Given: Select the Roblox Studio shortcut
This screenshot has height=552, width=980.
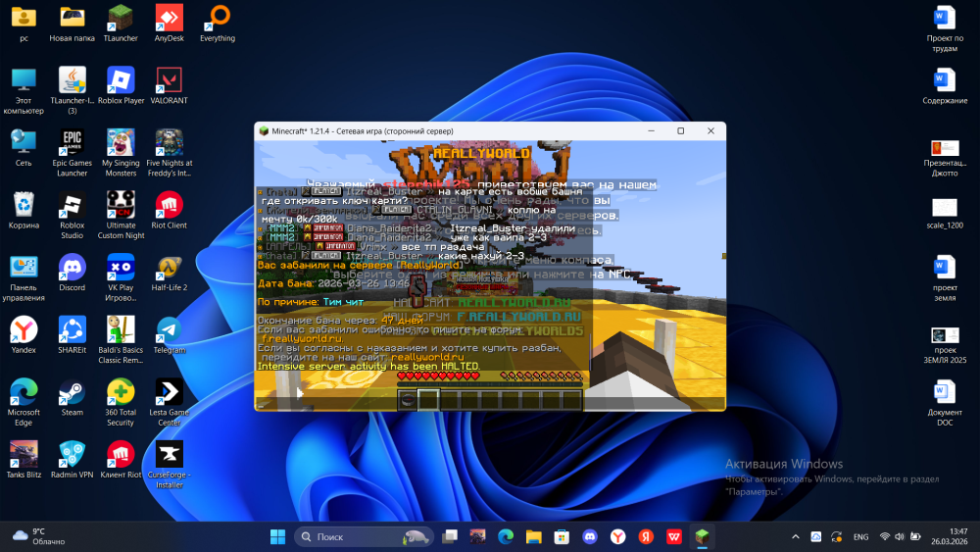Looking at the screenshot, I should click(72, 216).
